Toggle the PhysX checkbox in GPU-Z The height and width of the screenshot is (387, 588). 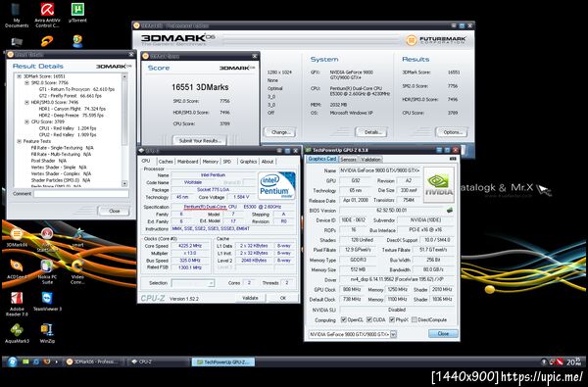click(391, 319)
